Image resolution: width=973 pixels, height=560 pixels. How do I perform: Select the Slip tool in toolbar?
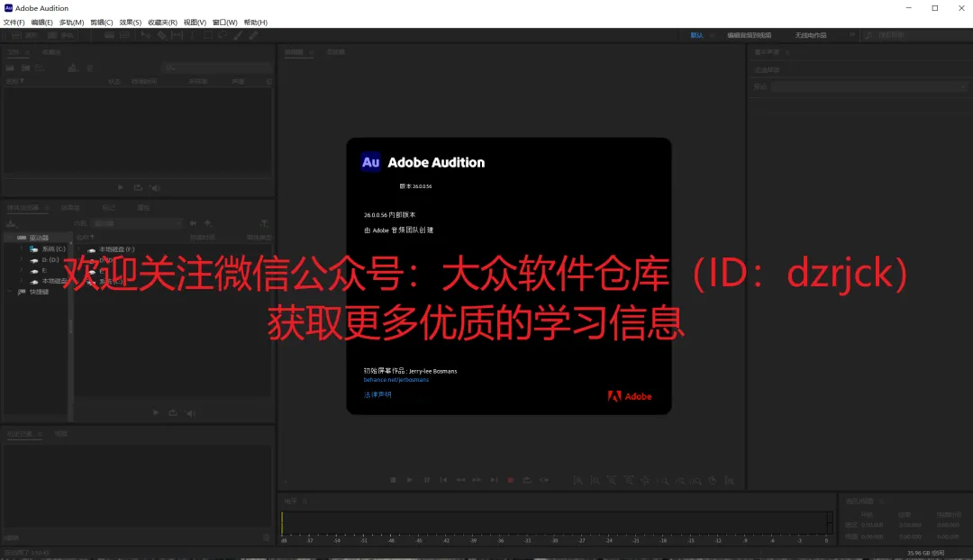click(x=177, y=35)
